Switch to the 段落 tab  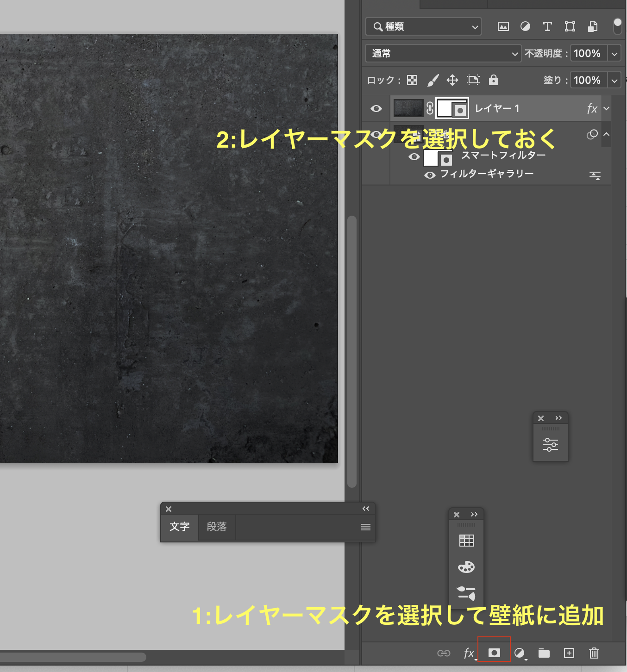pos(217,527)
